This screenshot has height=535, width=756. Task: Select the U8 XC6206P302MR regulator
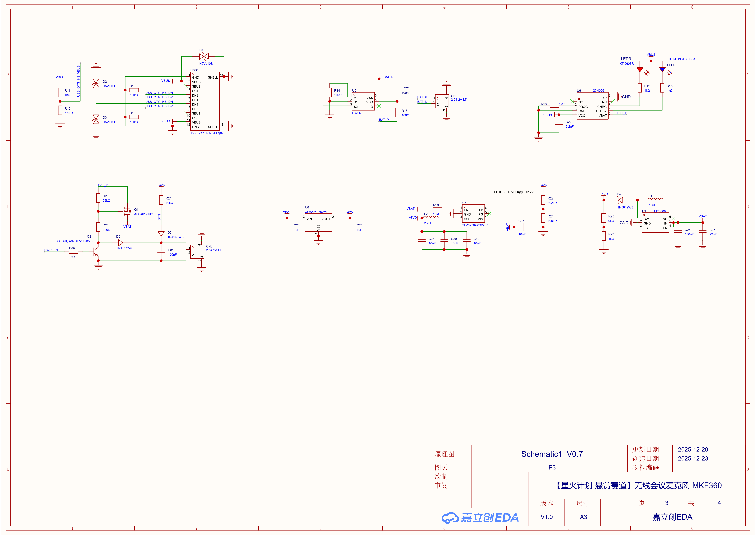[318, 223]
